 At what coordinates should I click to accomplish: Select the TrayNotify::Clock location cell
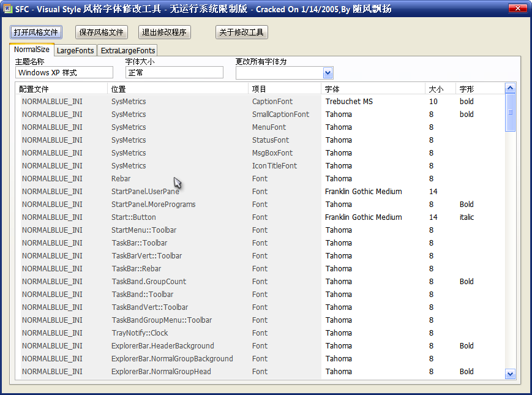point(140,334)
